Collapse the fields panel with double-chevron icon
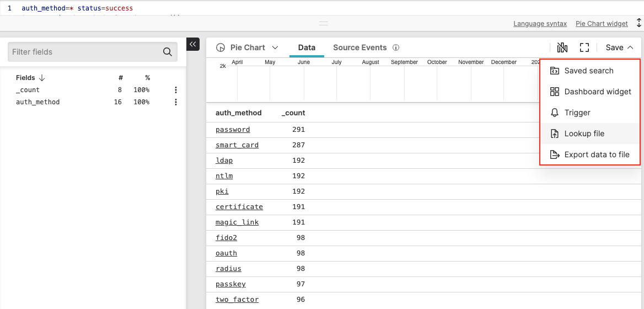644x309 pixels. [x=193, y=44]
